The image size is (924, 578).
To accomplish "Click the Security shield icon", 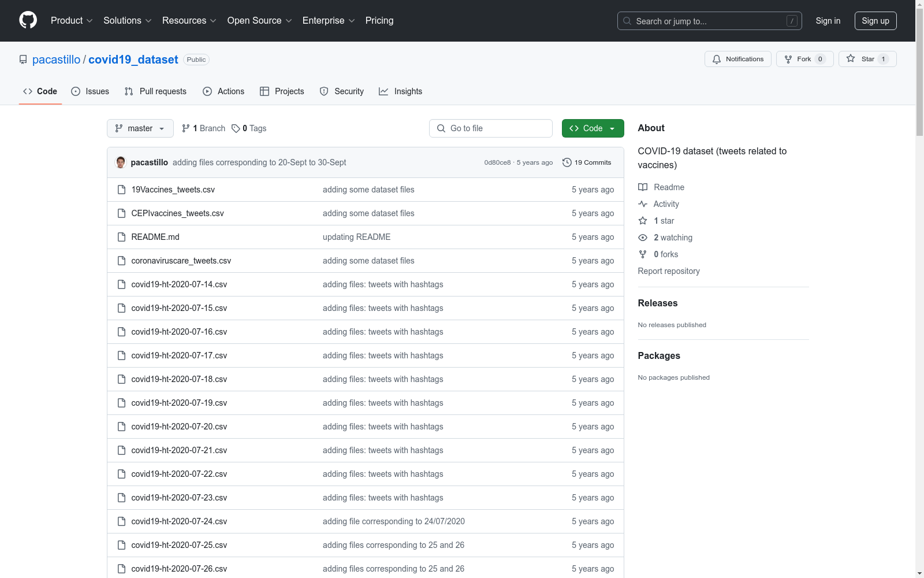I will tap(324, 91).
